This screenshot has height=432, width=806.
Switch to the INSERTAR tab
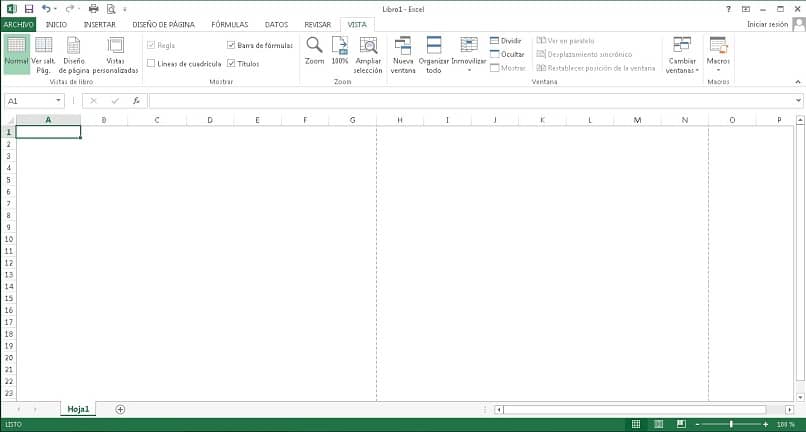point(100,24)
